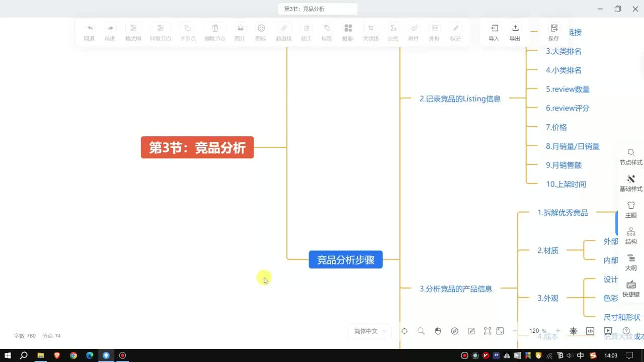
Task: Select the 1.拆解优秀竞品 node
Action: pos(562,213)
